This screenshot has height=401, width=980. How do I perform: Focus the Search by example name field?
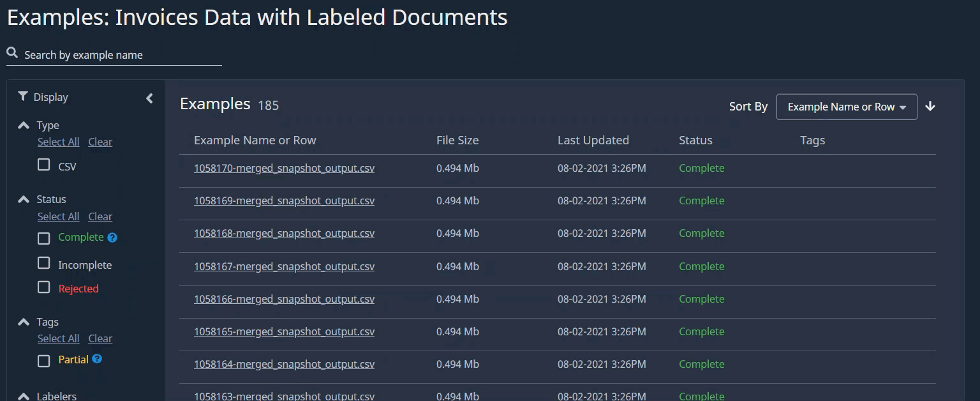pos(114,55)
